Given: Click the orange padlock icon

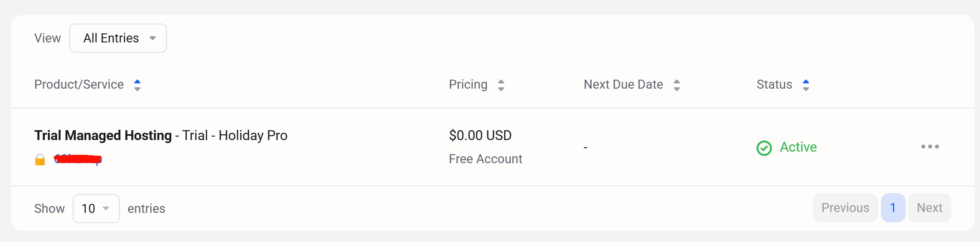Looking at the screenshot, I should coord(40,160).
